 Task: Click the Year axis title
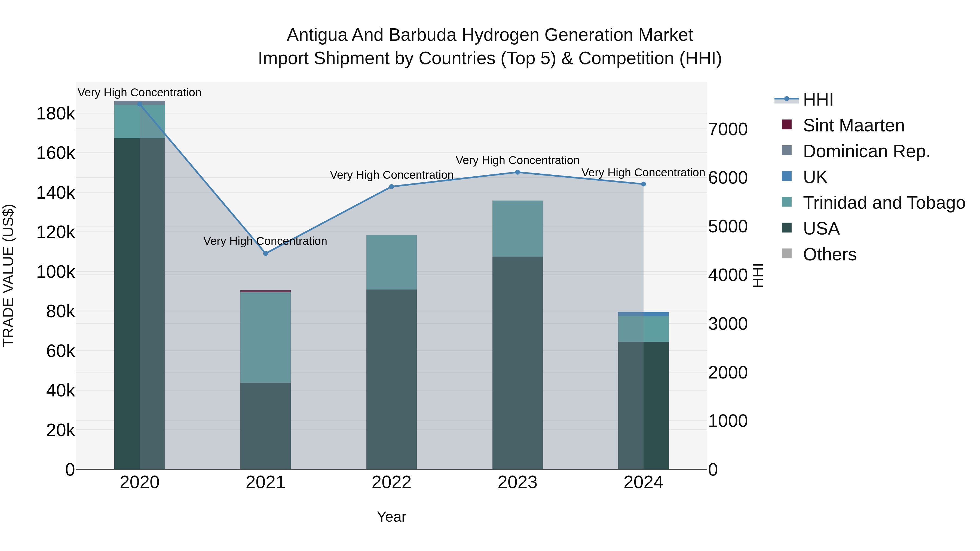[x=391, y=517]
